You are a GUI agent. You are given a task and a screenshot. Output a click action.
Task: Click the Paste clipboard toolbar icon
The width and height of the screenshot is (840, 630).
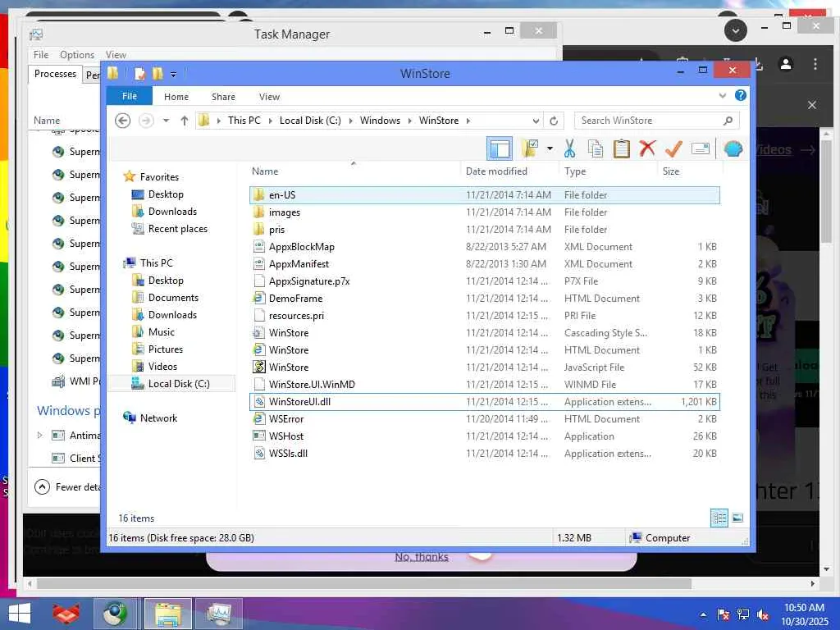(x=622, y=148)
